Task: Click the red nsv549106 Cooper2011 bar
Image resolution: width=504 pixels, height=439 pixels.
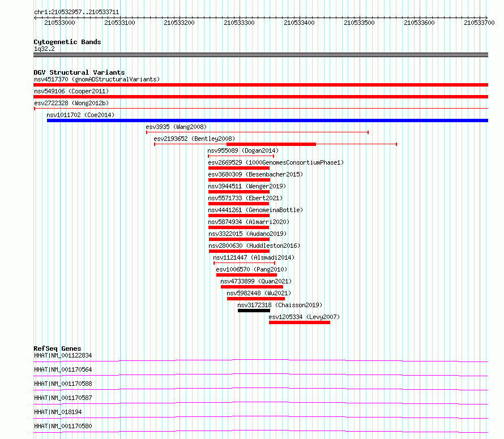Action: pyautogui.click(x=260, y=97)
